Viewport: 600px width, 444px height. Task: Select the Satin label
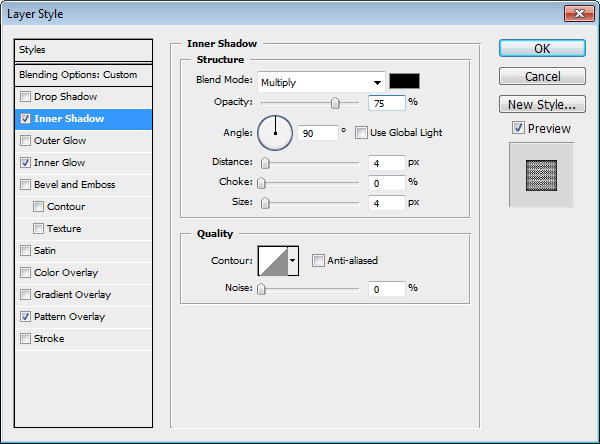[x=45, y=251]
